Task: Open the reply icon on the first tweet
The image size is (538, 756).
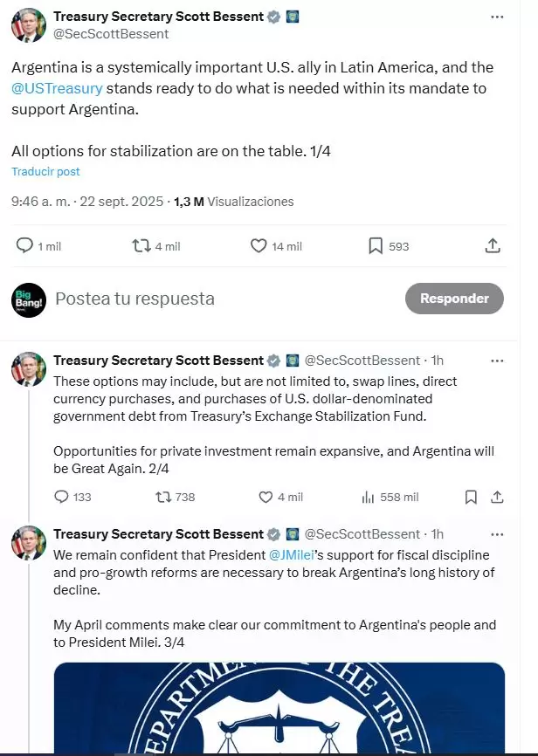Action: click(x=24, y=245)
